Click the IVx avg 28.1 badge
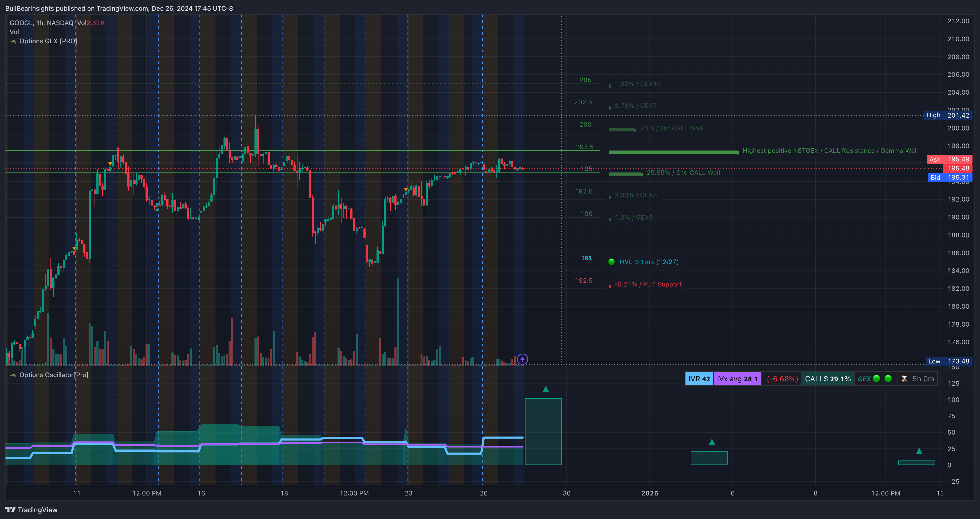The height and width of the screenshot is (519, 980). (x=737, y=379)
